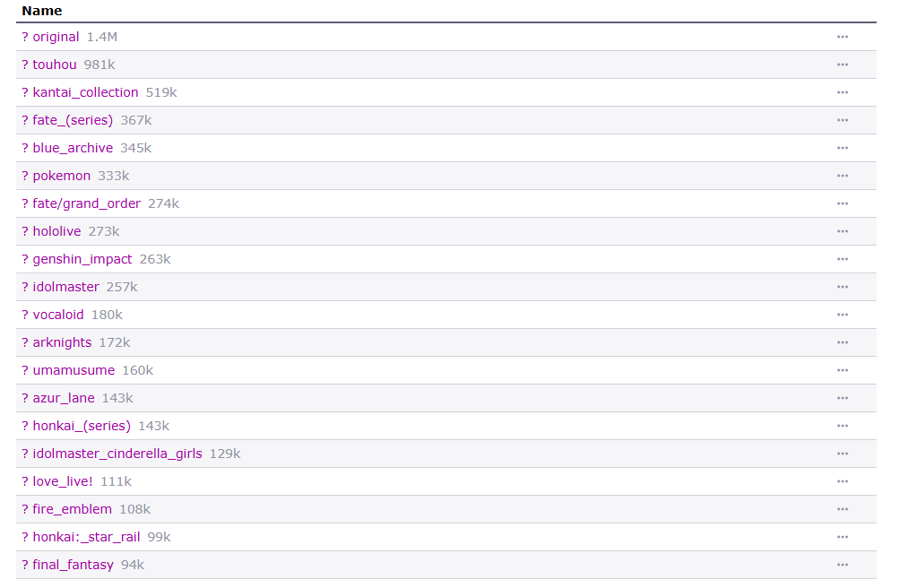Open the three-dot menu for fate_(series) row
The height and width of the screenshot is (588, 900).
coord(842,120)
